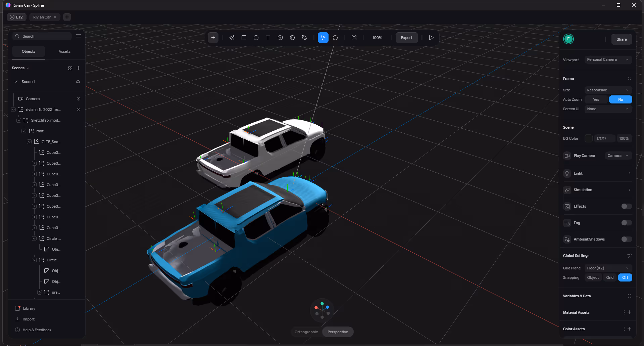The width and height of the screenshot is (644, 346).
Task: Click the Frame section expand icon
Action: (630, 78)
